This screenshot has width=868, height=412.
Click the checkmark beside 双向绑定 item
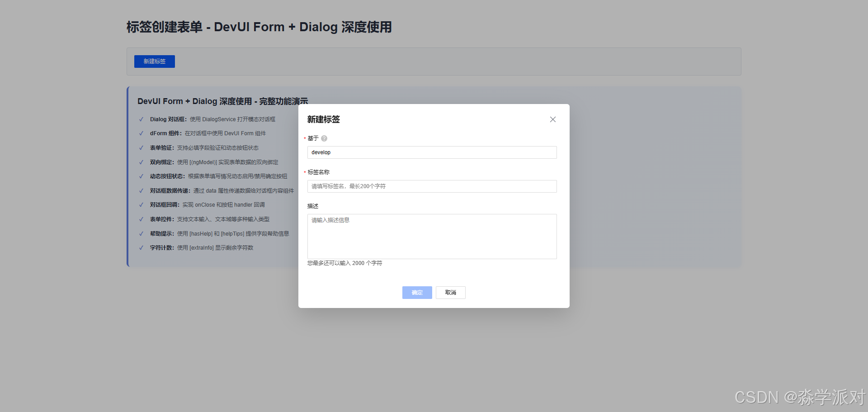[x=141, y=162]
